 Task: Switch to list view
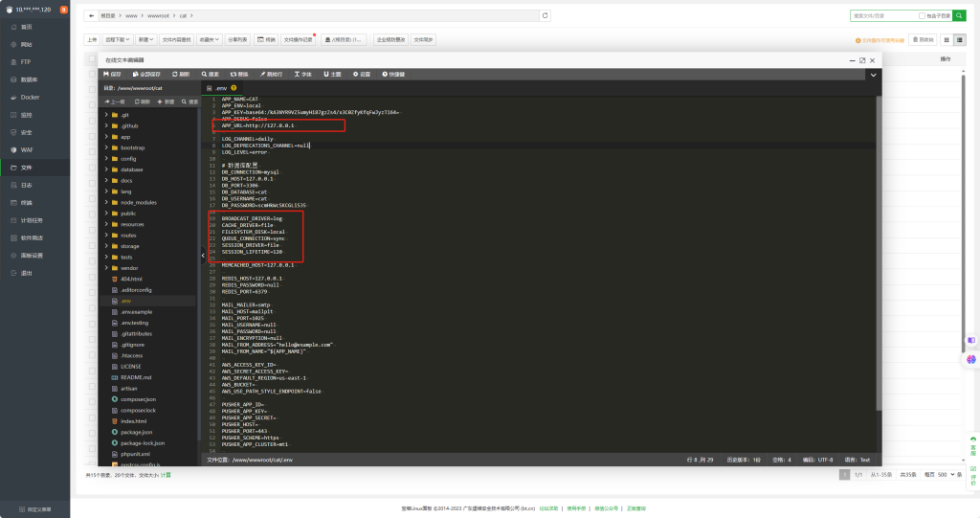[x=959, y=39]
